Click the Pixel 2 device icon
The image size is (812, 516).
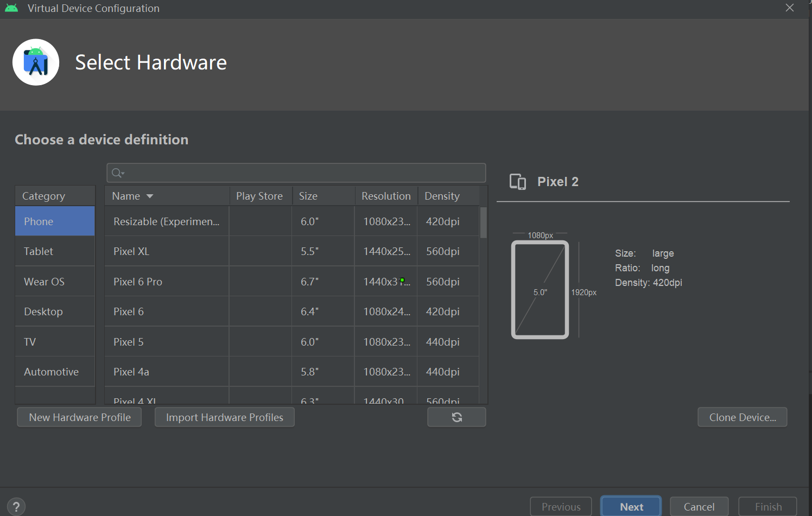(518, 182)
